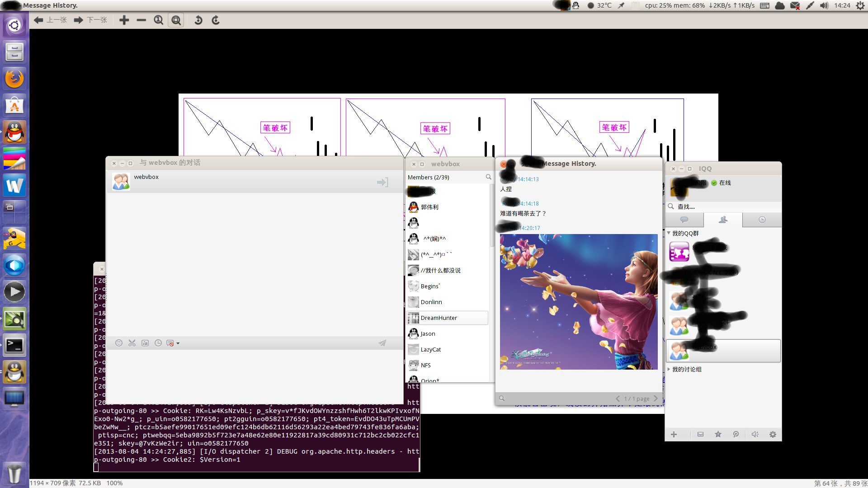Screen dimensions: 868x488
Task: Go to next page in Message History
Action: coord(656,399)
